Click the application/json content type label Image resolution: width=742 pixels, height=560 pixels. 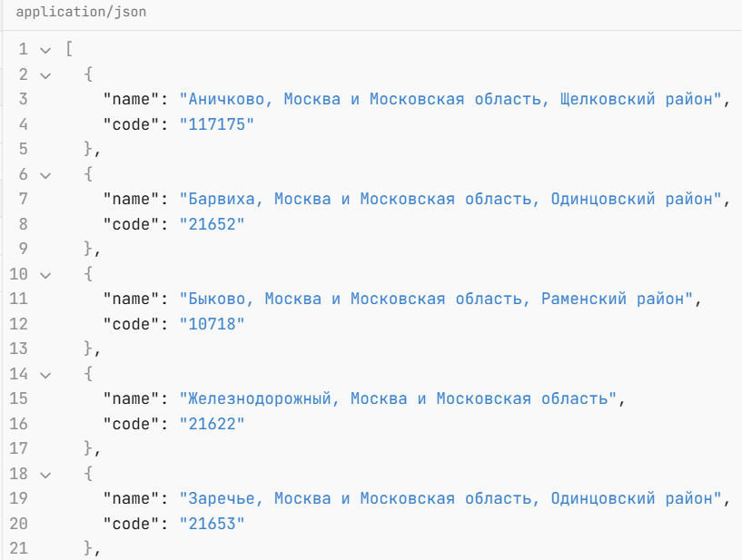81,13
